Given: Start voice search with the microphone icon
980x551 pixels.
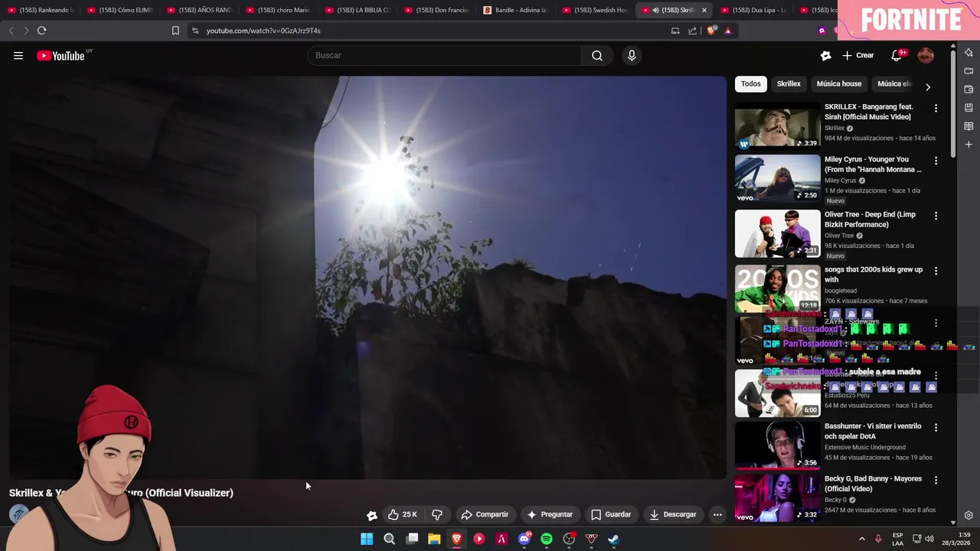Looking at the screenshot, I should tap(632, 55).
